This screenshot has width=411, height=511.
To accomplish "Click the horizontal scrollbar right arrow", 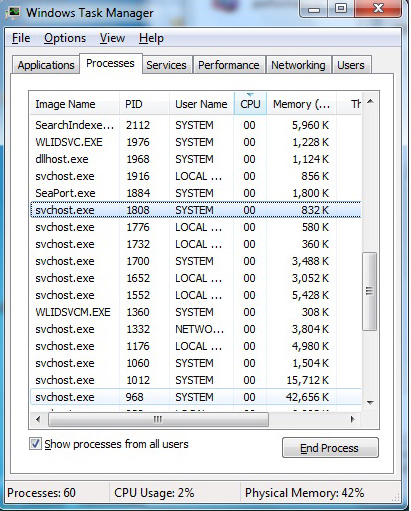I will (x=353, y=419).
